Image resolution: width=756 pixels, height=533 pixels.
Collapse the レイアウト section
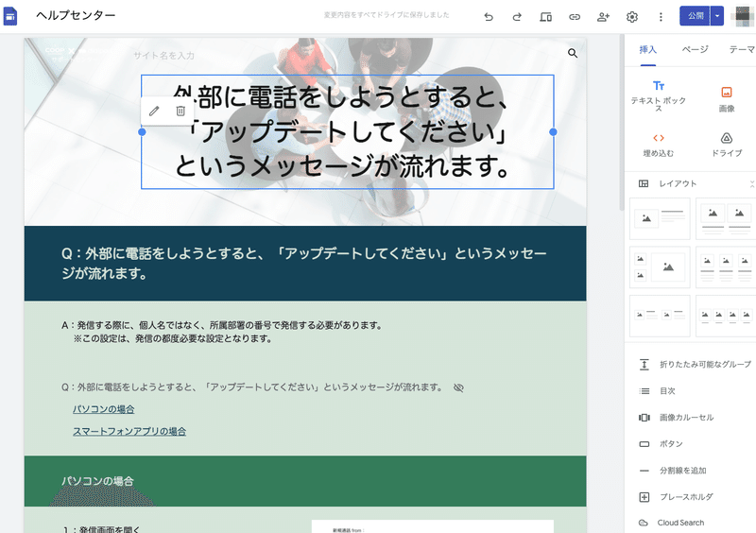pos(751,183)
